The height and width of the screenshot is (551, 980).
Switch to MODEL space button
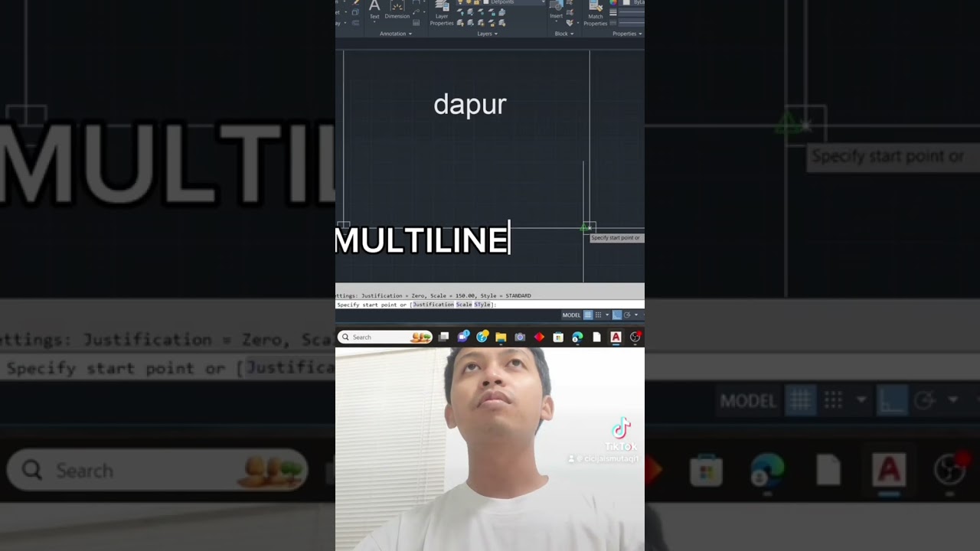571,315
